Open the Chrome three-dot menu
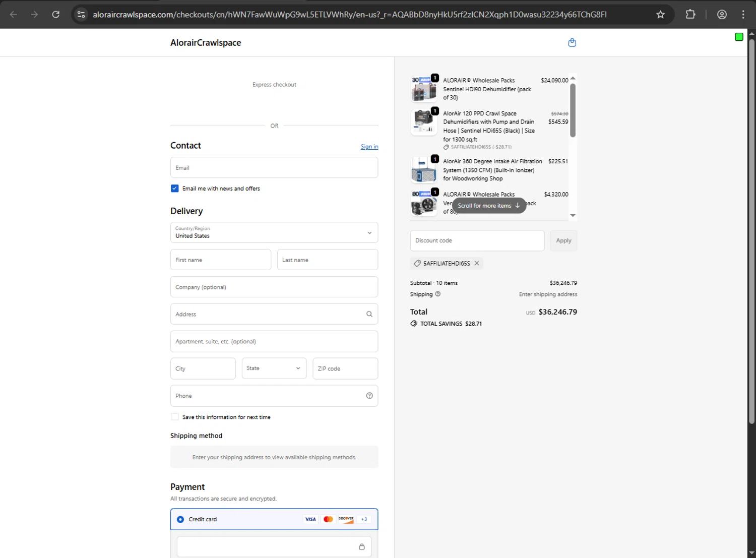This screenshot has height=558, width=756. pos(743,14)
